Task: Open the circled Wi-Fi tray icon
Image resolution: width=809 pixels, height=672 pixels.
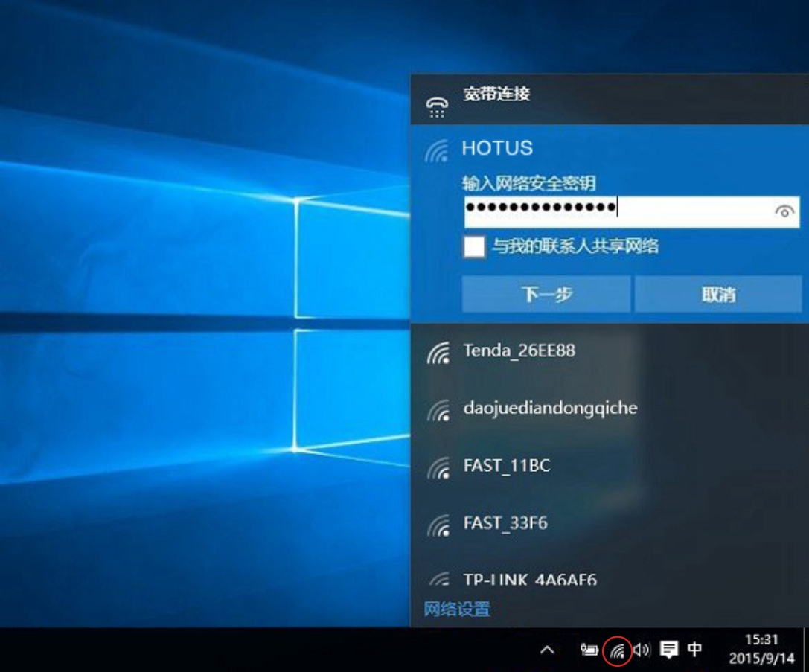Action: [618, 651]
